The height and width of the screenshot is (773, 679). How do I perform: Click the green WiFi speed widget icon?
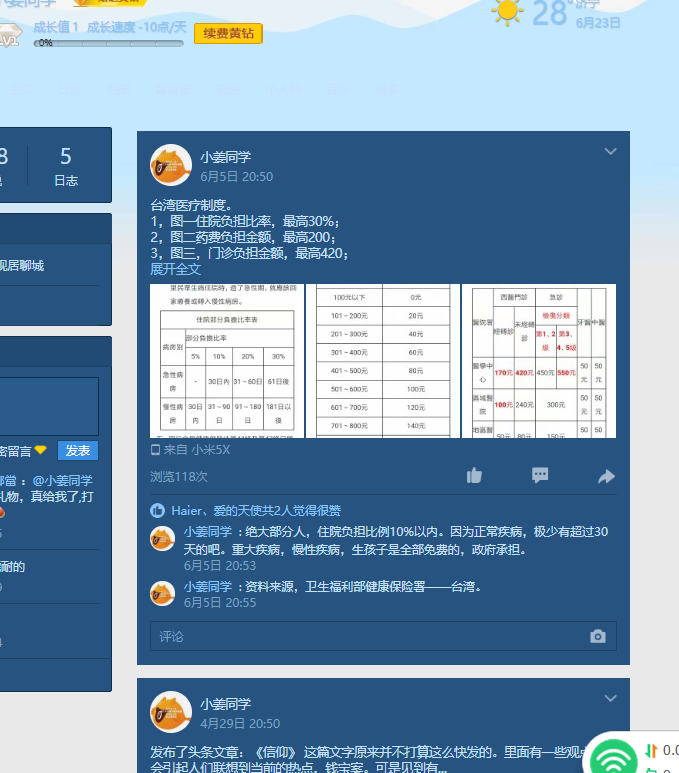tap(613, 757)
